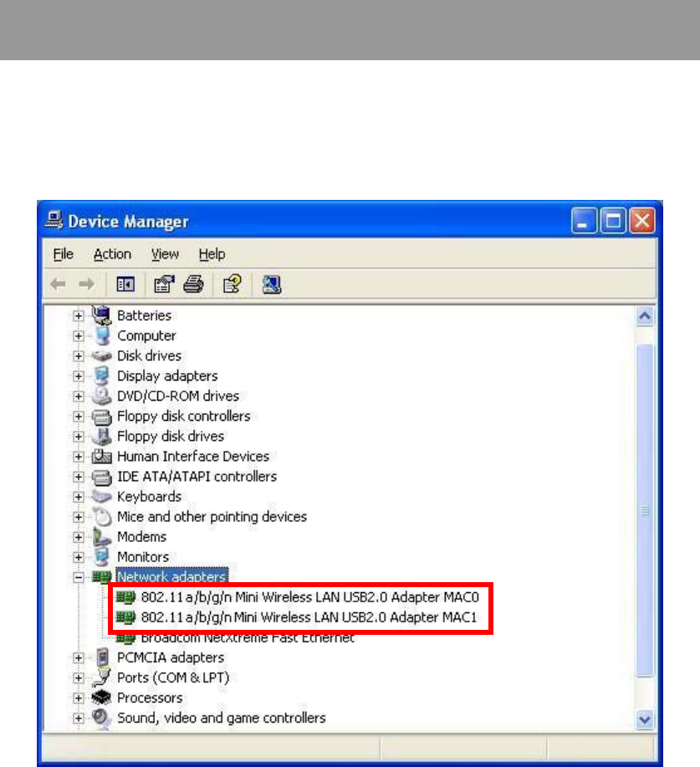Expand the Processors node
Screen dimensions: 700x767
79,698
